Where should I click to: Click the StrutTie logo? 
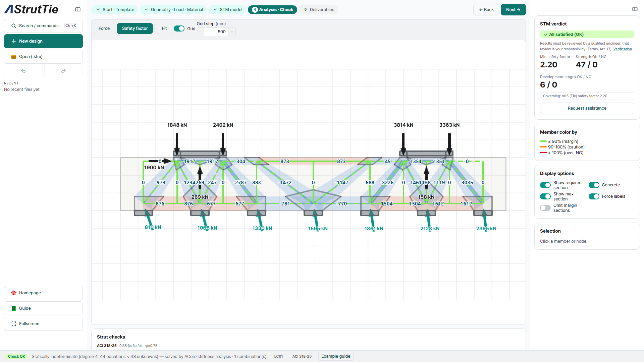(x=31, y=9)
